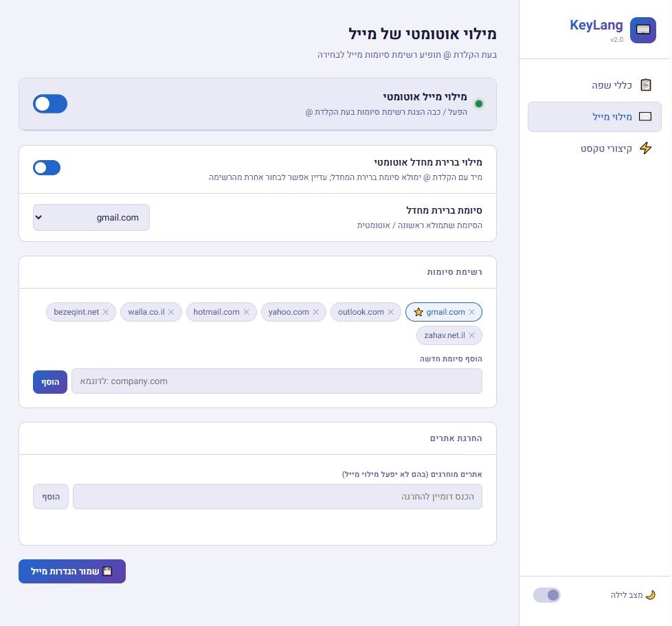The image size is (672, 626).
Task: Delete yahoo.com using its X icon
Action: 315,312
